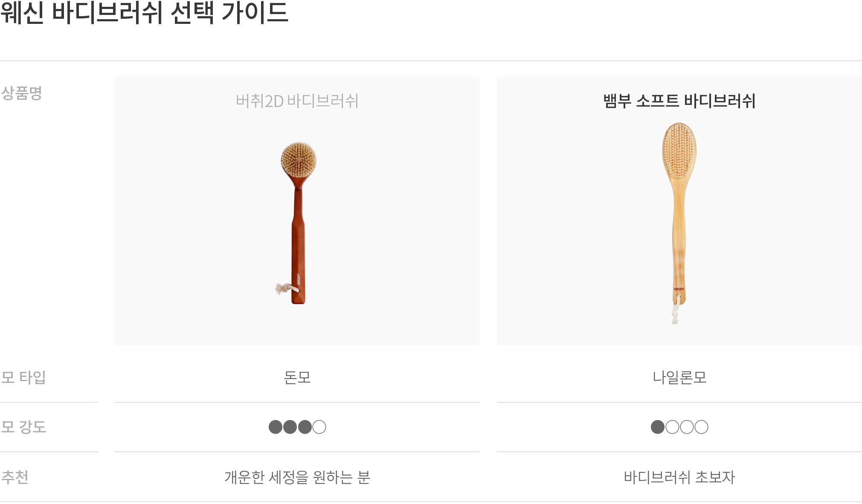Click the 웨신 바디브러쉬 선택 가이드 heading
Image resolution: width=862 pixels, height=504 pixels.
[145, 12]
